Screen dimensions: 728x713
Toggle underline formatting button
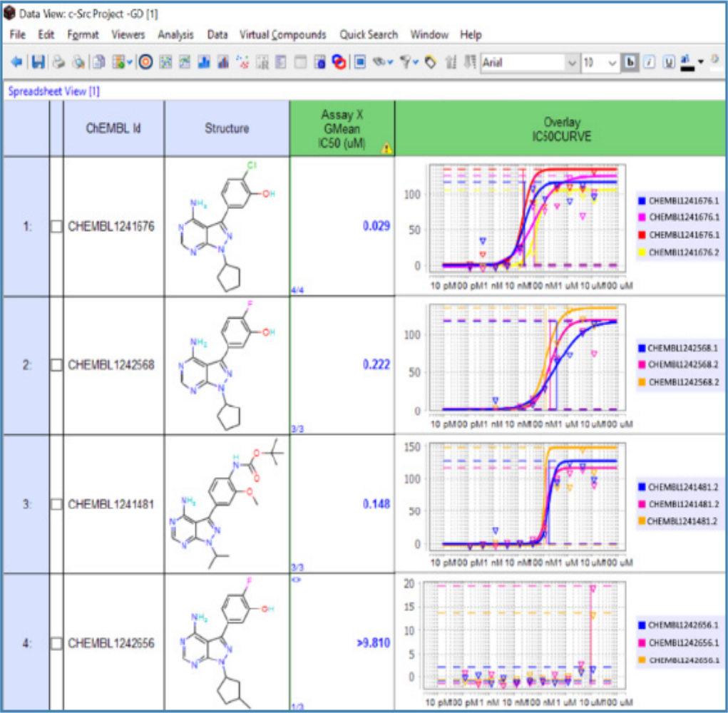(x=669, y=62)
